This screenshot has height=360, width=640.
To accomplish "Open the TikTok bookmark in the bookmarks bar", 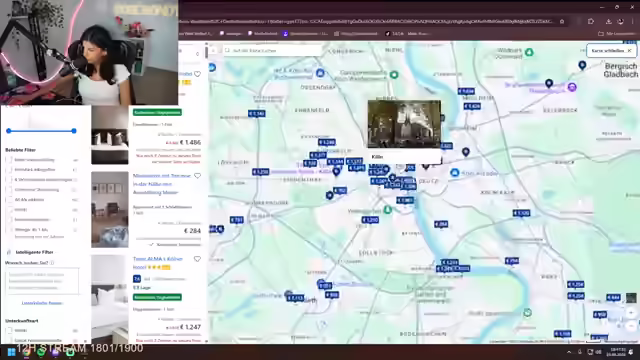I will tap(395, 34).
